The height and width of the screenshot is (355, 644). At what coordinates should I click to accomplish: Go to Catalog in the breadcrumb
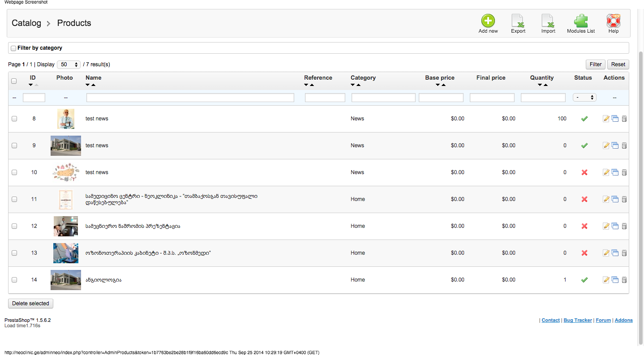(x=26, y=23)
